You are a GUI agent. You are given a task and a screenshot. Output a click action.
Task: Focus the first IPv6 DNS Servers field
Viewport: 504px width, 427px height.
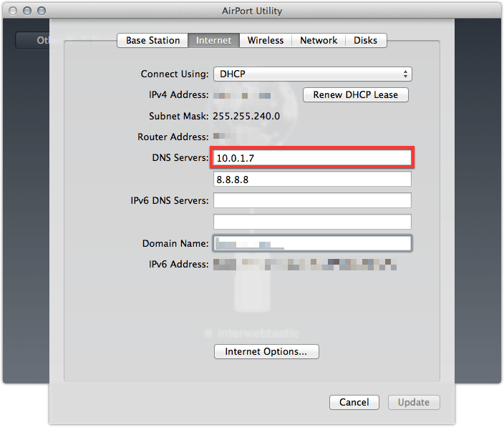pos(312,200)
